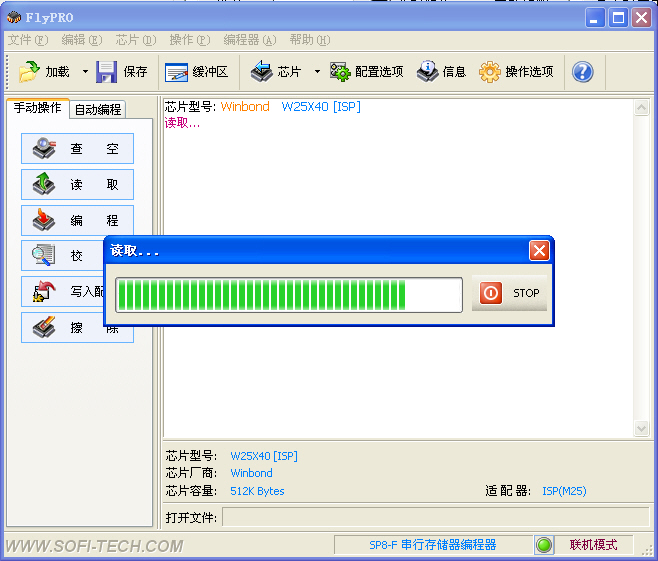Close the 读取 progress dialog
Screen dimensions: 658x561
pos(539,251)
